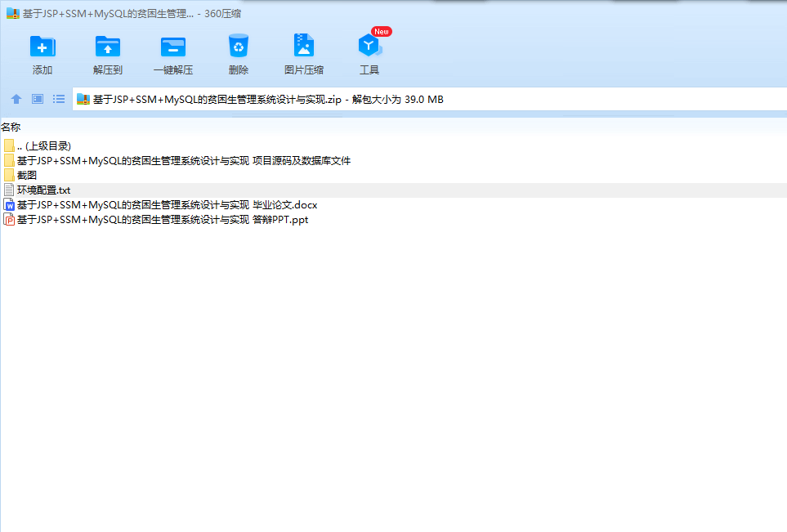Select the 截图 folder name

coord(27,175)
